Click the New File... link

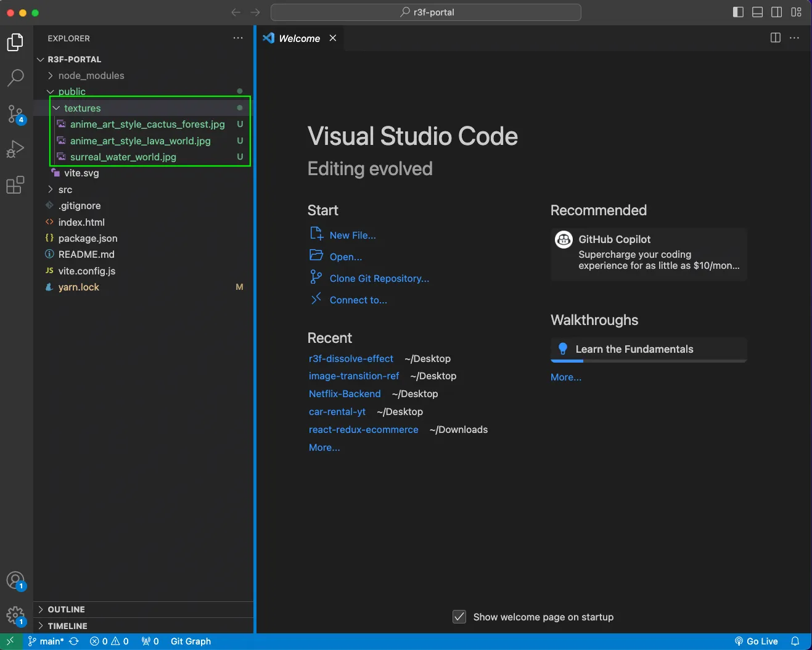pyautogui.click(x=352, y=235)
